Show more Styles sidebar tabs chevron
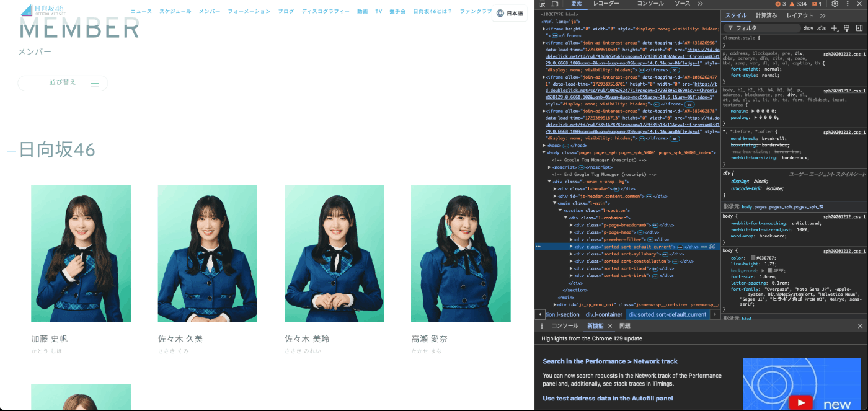 pos(823,15)
